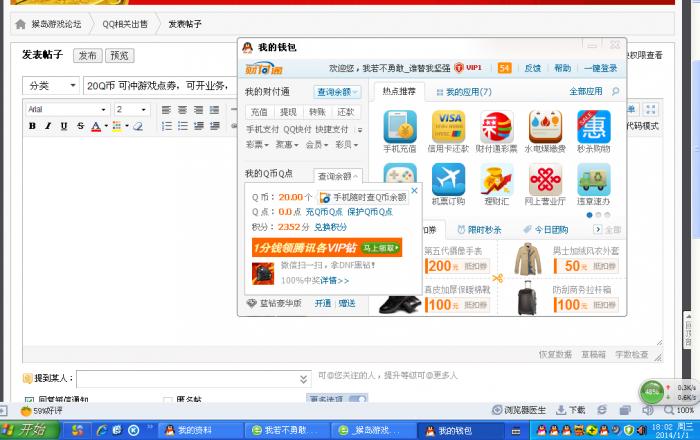
Task: Click the 浏览器医生 status bar icon
Action: 519,410
